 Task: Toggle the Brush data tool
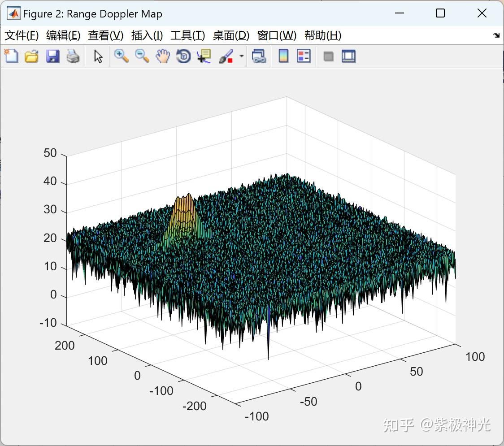[226, 56]
